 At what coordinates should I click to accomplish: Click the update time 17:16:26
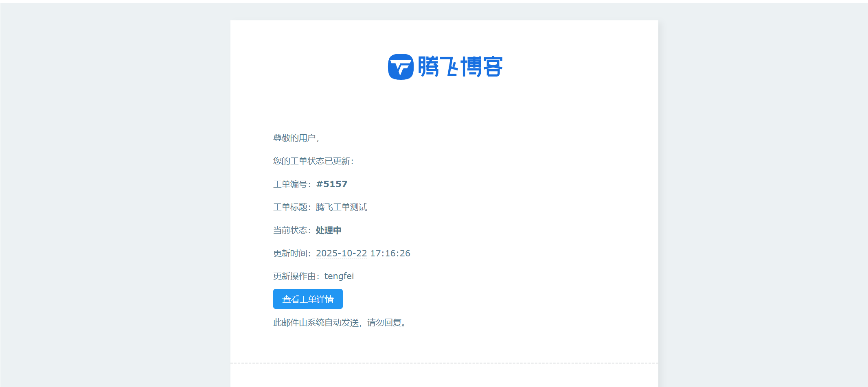(x=390, y=253)
